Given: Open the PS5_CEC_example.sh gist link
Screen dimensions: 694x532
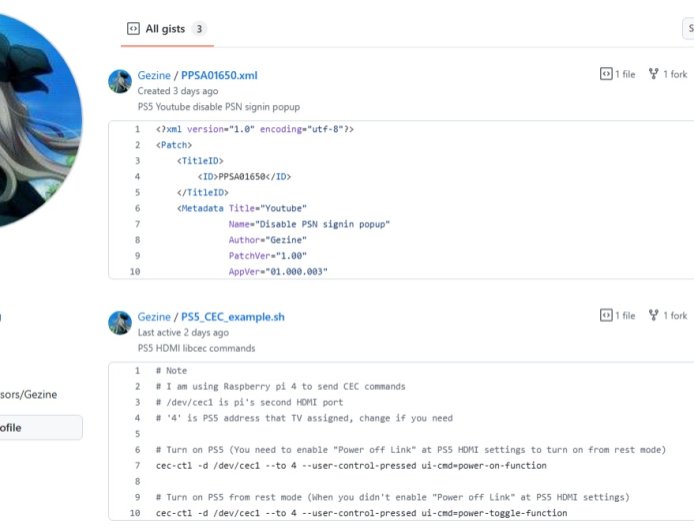Looking at the screenshot, I should (x=232, y=317).
